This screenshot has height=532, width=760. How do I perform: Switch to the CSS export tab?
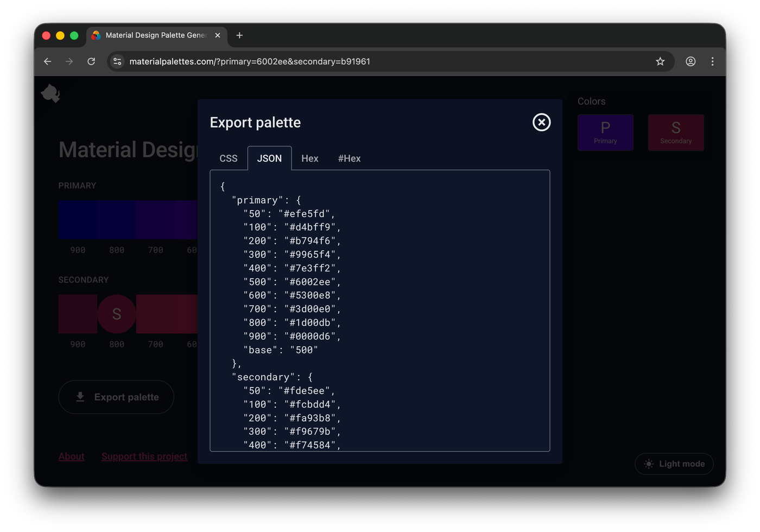pos(229,159)
